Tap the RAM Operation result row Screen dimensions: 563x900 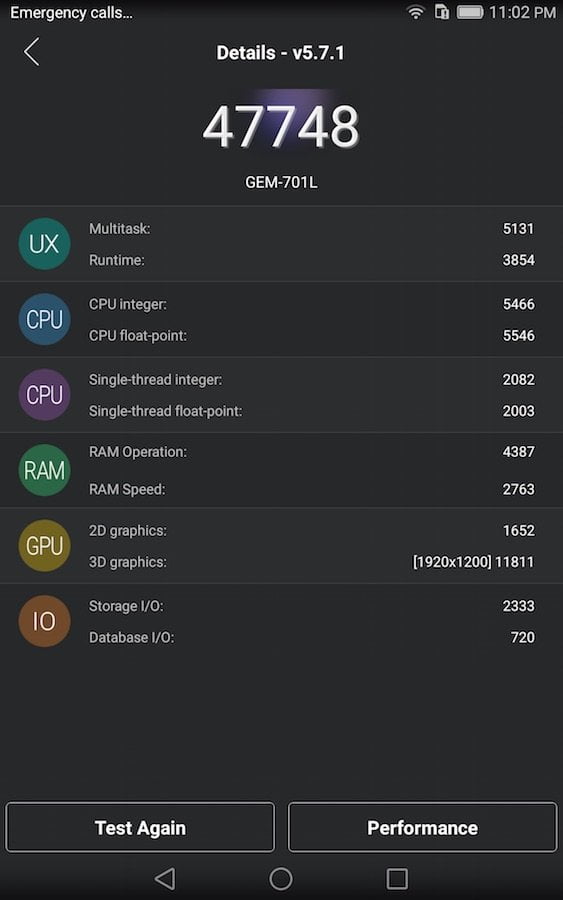tap(311, 452)
